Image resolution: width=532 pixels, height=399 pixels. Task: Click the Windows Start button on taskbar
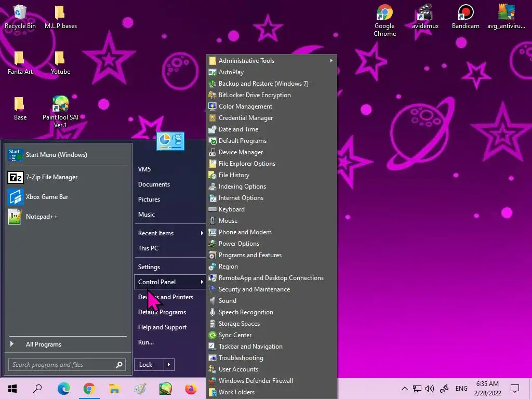point(12,389)
